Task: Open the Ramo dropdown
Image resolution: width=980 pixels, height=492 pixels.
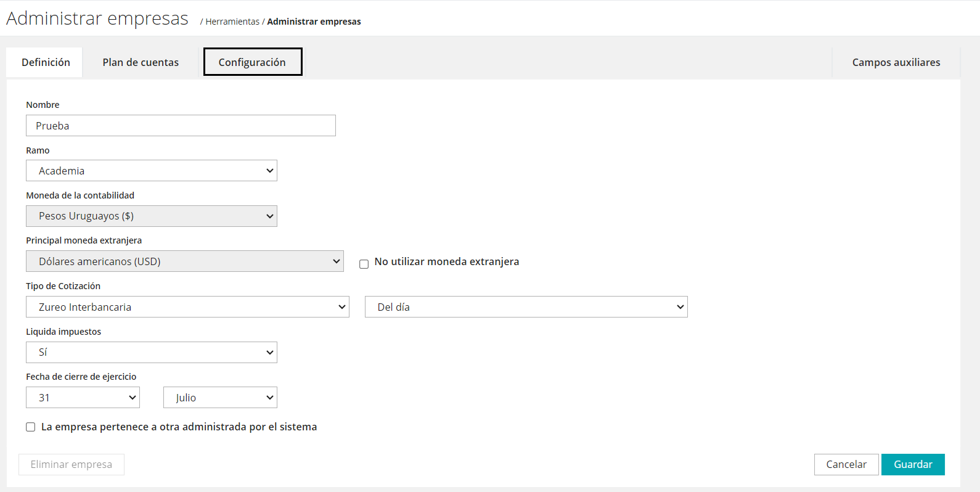Action: click(x=151, y=171)
